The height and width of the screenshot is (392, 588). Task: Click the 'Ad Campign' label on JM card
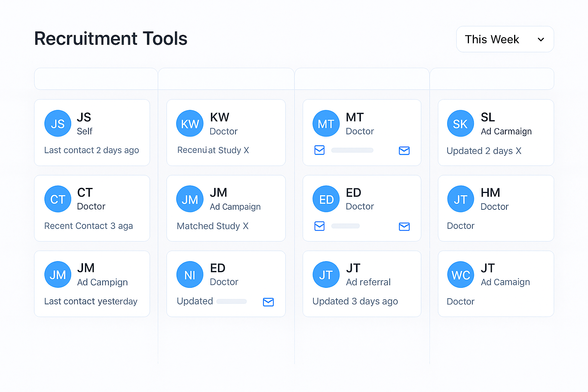[x=103, y=282]
